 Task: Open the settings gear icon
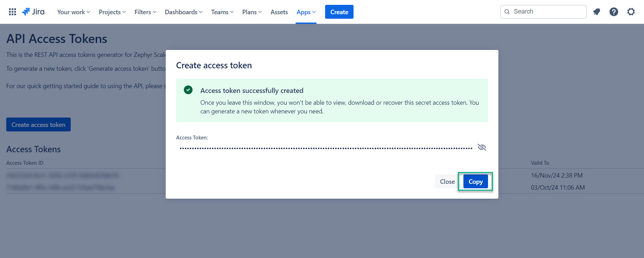point(631,12)
